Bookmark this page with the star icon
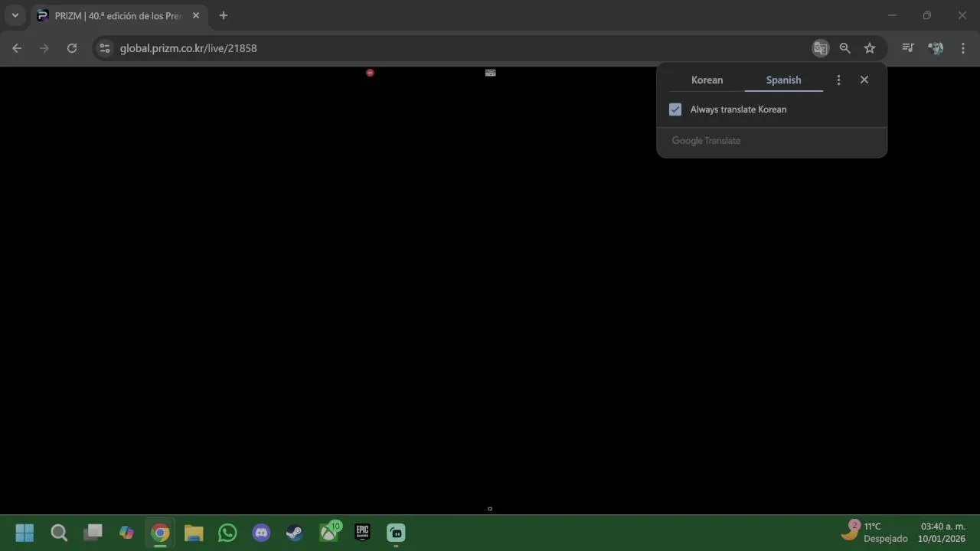 pos(870,48)
